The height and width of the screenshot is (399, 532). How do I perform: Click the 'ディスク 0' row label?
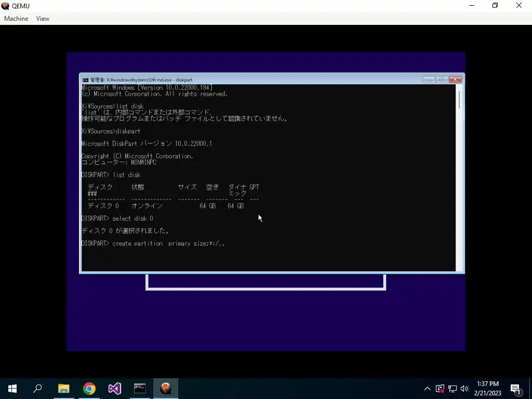[x=103, y=206]
